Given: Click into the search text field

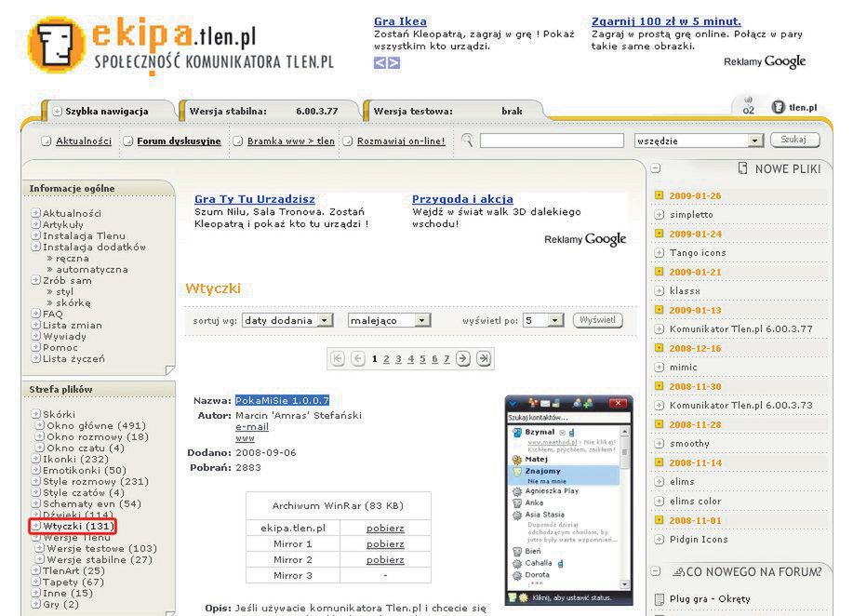Looking at the screenshot, I should tap(552, 141).
